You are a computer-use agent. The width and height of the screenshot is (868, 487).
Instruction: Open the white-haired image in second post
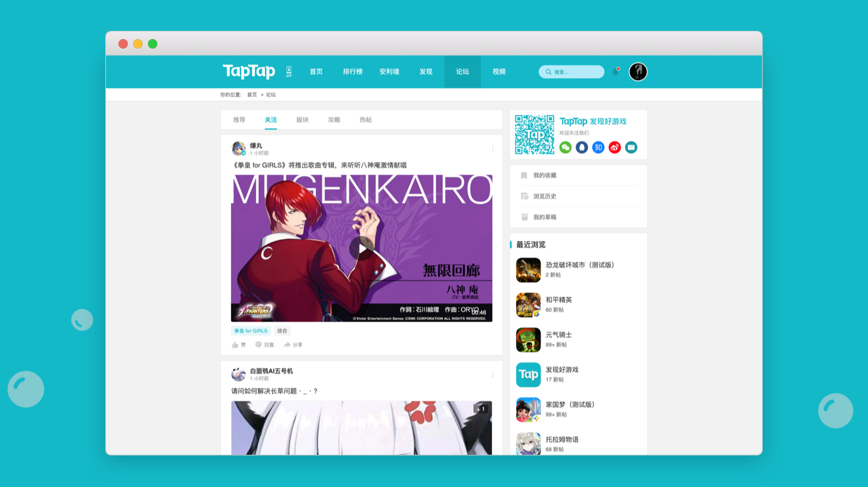[361, 428]
